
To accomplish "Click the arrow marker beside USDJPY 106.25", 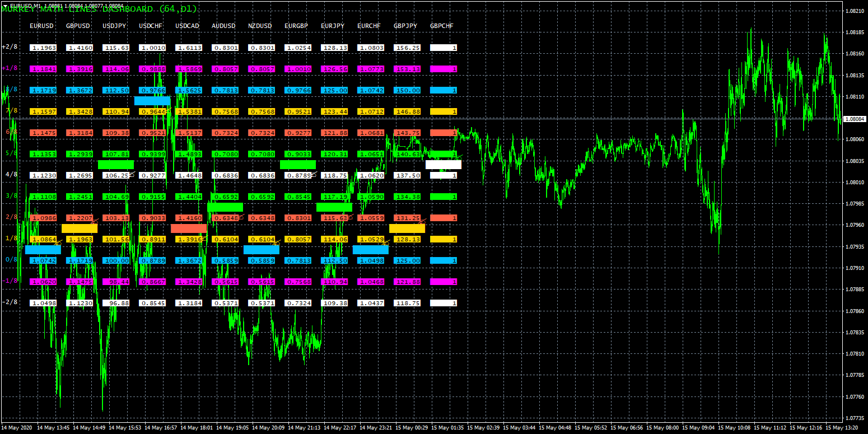I will tap(132, 175).
